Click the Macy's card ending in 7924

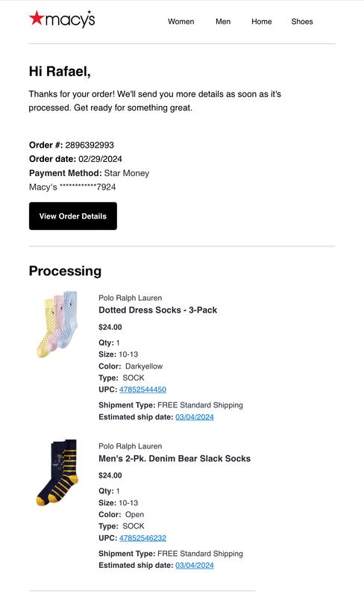tap(72, 187)
